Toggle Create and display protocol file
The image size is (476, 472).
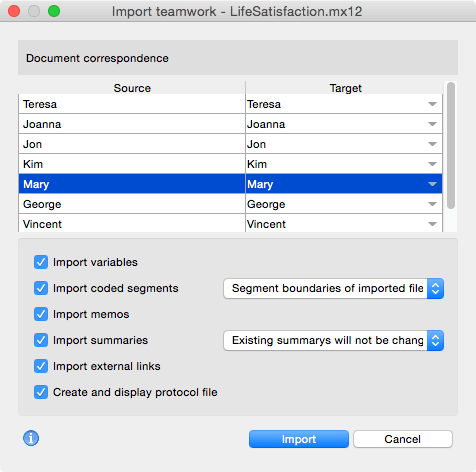(x=41, y=392)
